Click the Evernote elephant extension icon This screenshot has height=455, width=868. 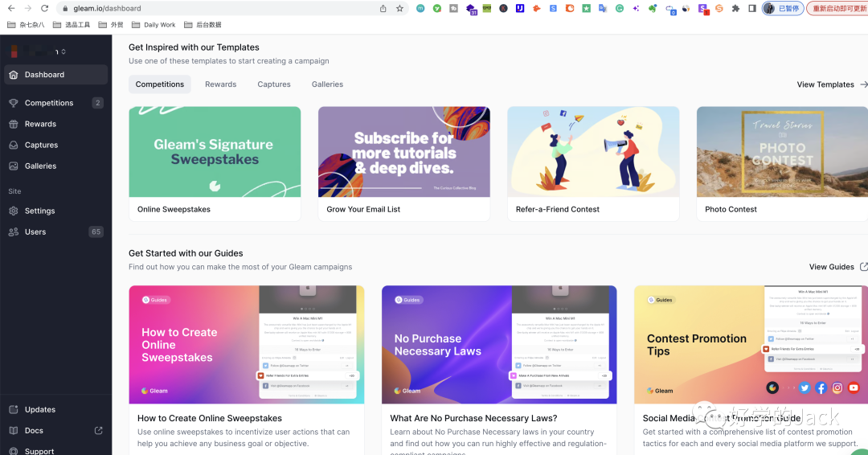click(x=653, y=8)
